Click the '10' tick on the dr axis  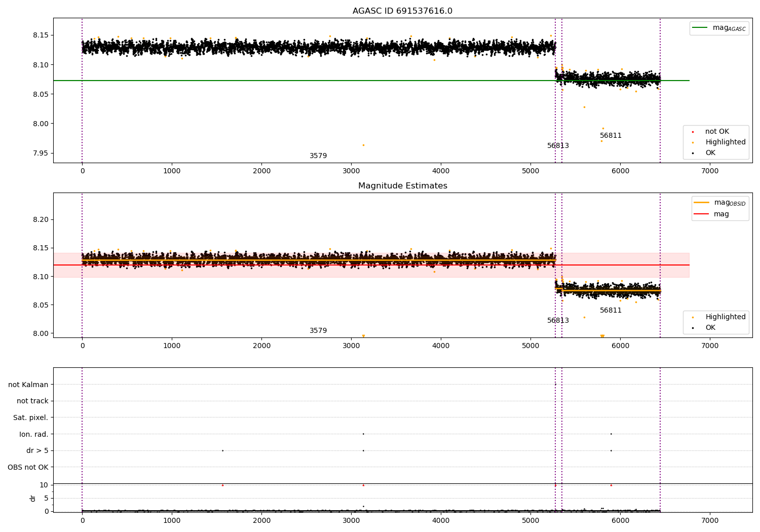pos(44,485)
